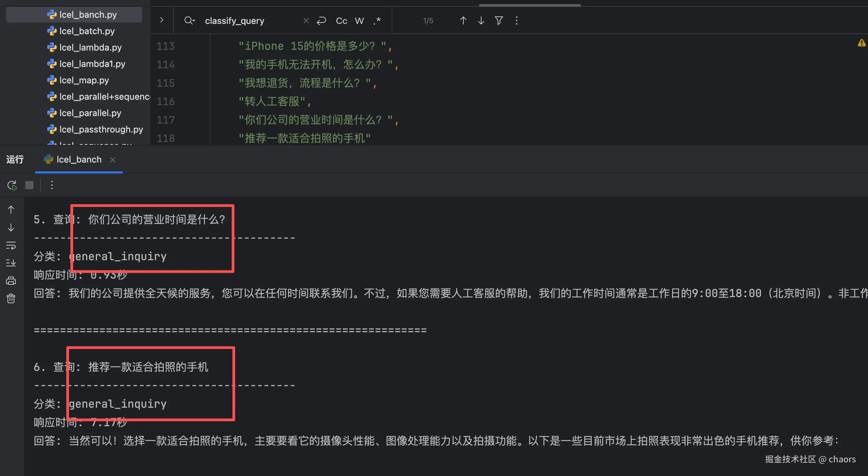Viewport: 868px width, 476px height.
Task: Jump to next search occurrence
Action: [x=481, y=21]
